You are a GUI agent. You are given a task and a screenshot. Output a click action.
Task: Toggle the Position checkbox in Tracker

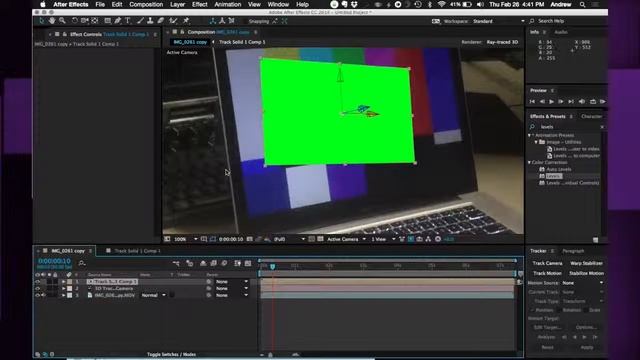click(x=532, y=310)
